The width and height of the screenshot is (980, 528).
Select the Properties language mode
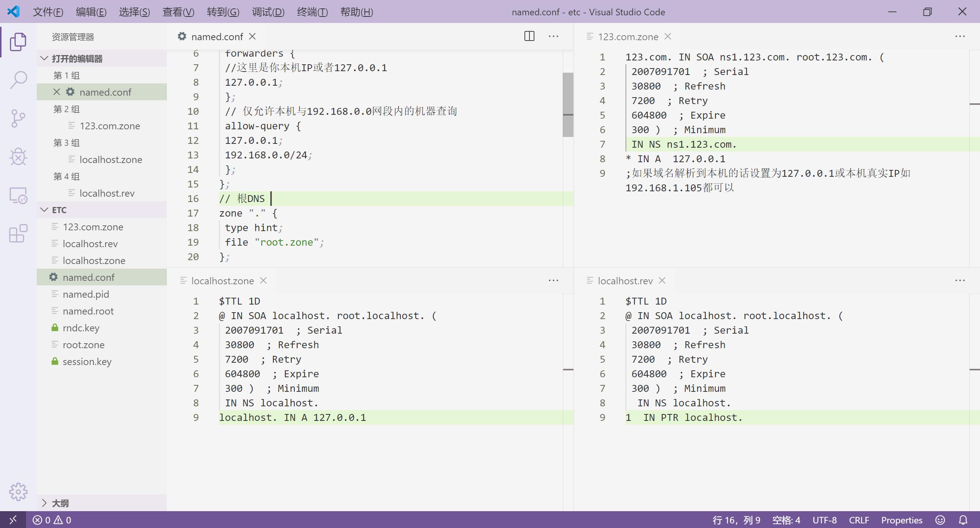pyautogui.click(x=902, y=520)
